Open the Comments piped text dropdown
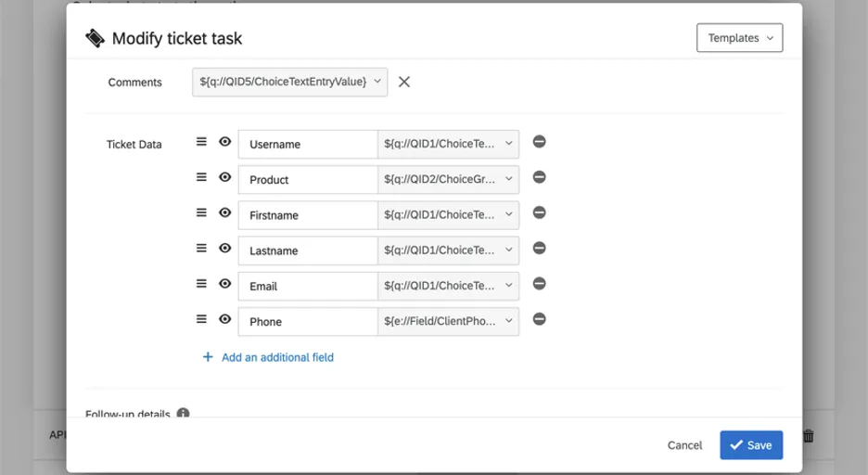868x475 pixels. point(290,82)
